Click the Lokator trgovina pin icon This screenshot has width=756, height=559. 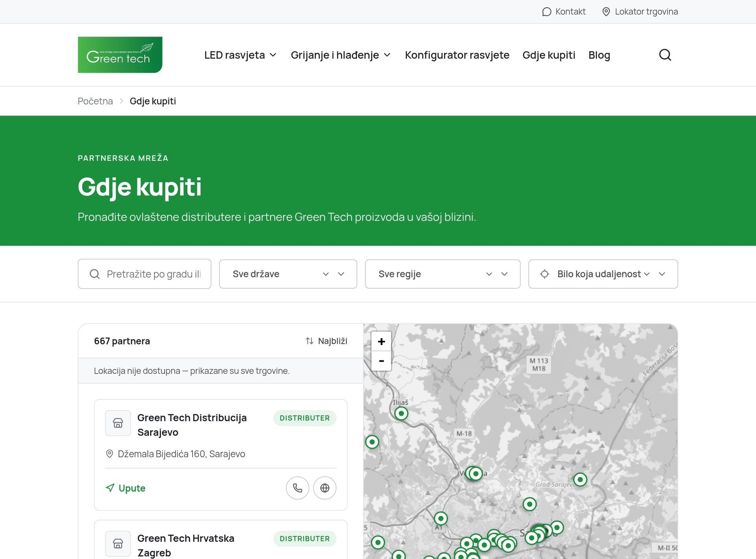pyautogui.click(x=606, y=12)
